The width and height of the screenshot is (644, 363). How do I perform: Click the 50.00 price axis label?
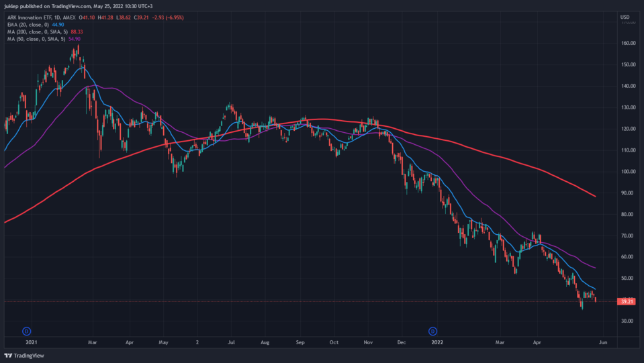pos(627,278)
